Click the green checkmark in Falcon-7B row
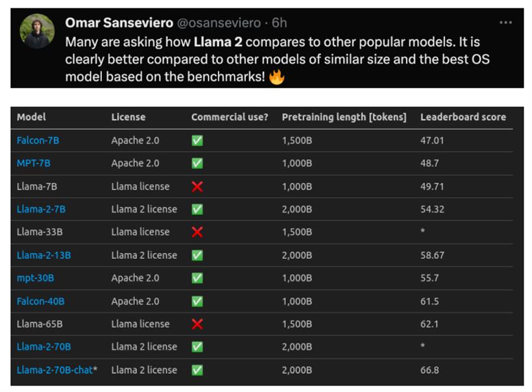Viewport: 532px width, 392px height. [197, 140]
